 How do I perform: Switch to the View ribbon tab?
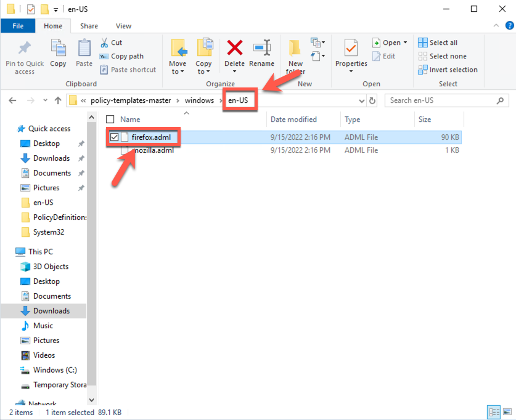123,26
